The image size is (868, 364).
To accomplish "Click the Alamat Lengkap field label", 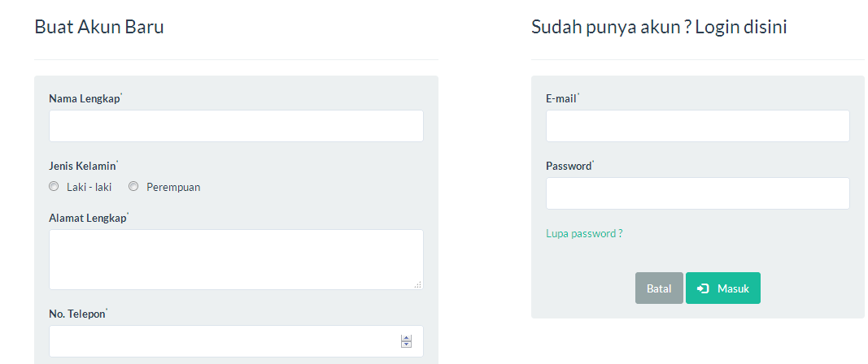I will point(87,218).
